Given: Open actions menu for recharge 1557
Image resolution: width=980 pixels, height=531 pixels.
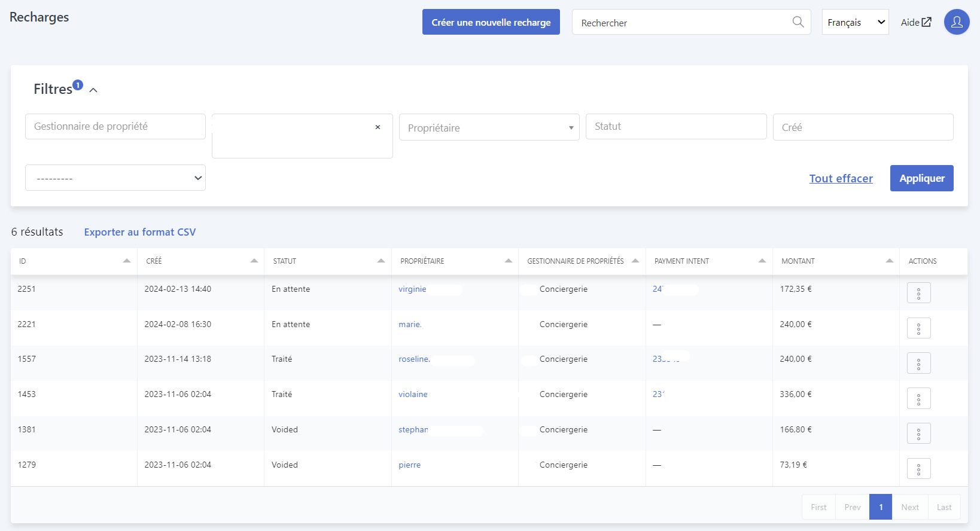Looking at the screenshot, I should [918, 363].
